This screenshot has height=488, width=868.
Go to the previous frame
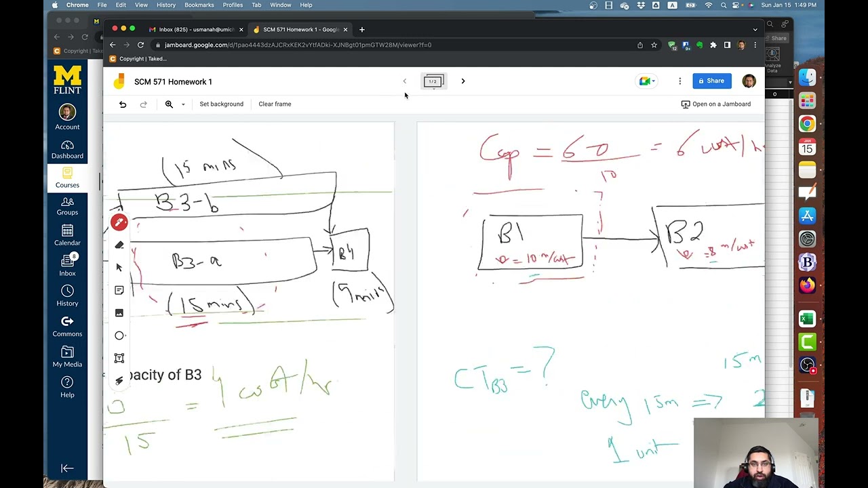405,81
